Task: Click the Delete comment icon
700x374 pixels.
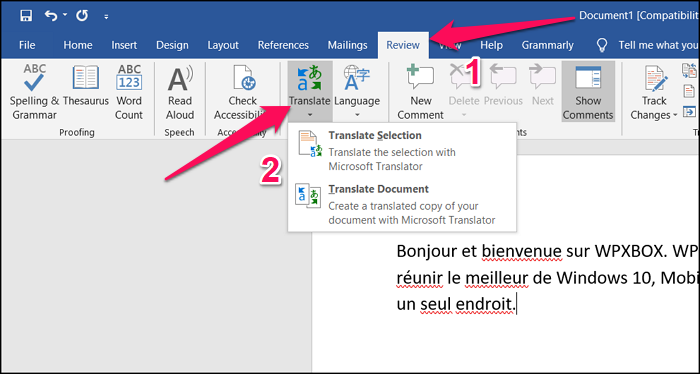Action: coord(463,77)
